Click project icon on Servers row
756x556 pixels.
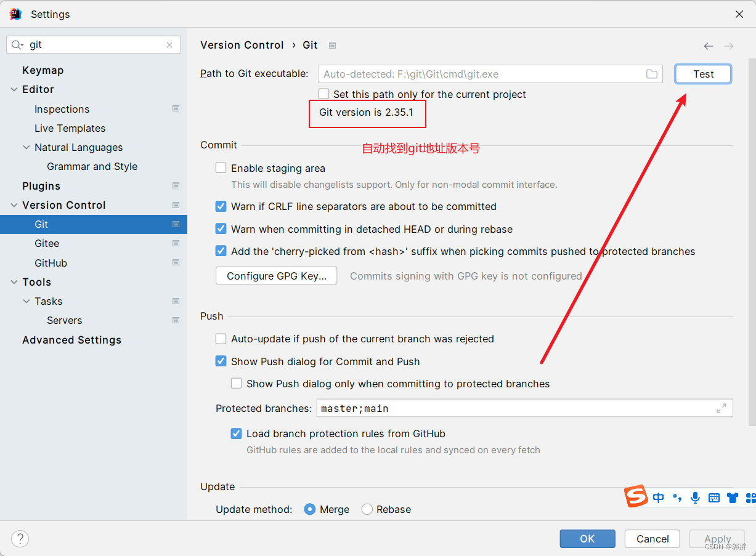coord(176,320)
